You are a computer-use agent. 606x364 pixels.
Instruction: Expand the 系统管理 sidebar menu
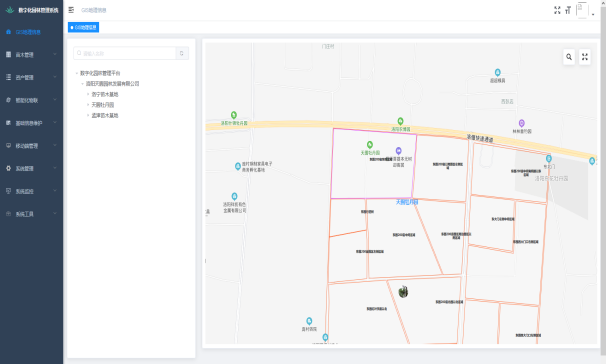click(x=31, y=168)
